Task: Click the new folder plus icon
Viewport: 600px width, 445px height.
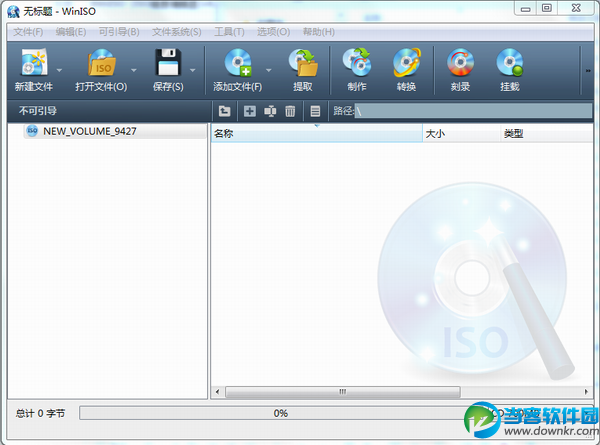Action: coord(249,111)
